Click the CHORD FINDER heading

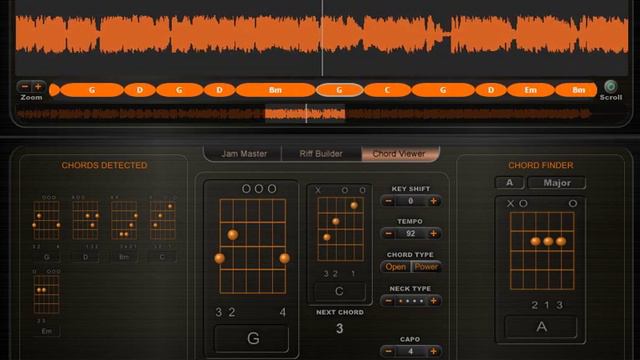541,165
